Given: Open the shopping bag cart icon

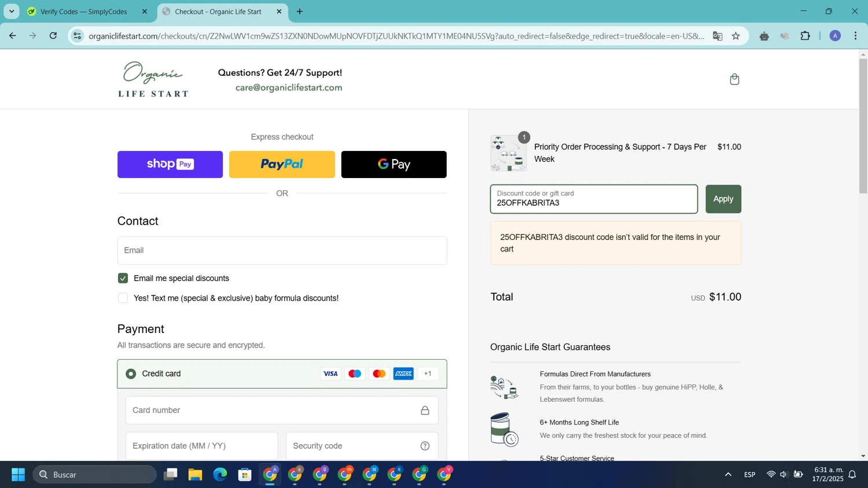Looking at the screenshot, I should click(734, 79).
